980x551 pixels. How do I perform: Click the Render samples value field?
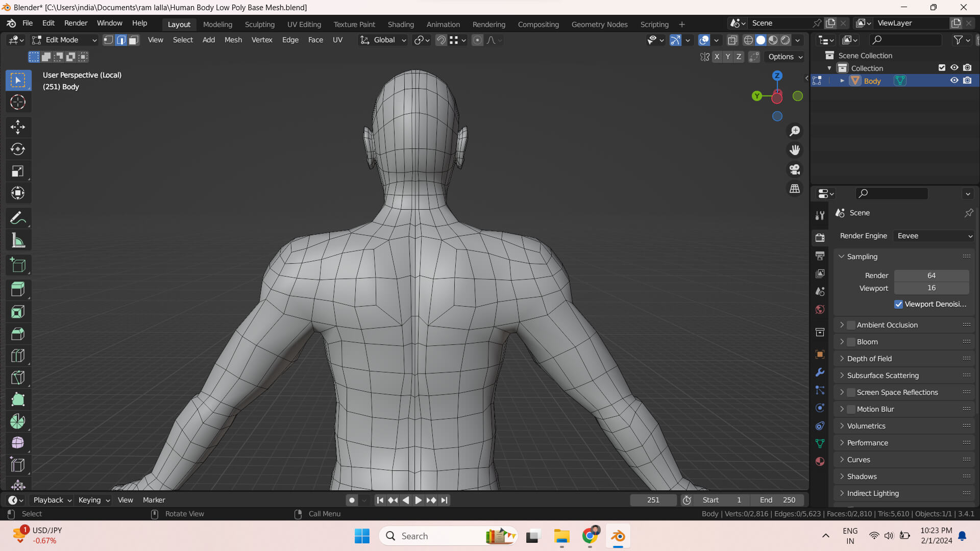(931, 275)
